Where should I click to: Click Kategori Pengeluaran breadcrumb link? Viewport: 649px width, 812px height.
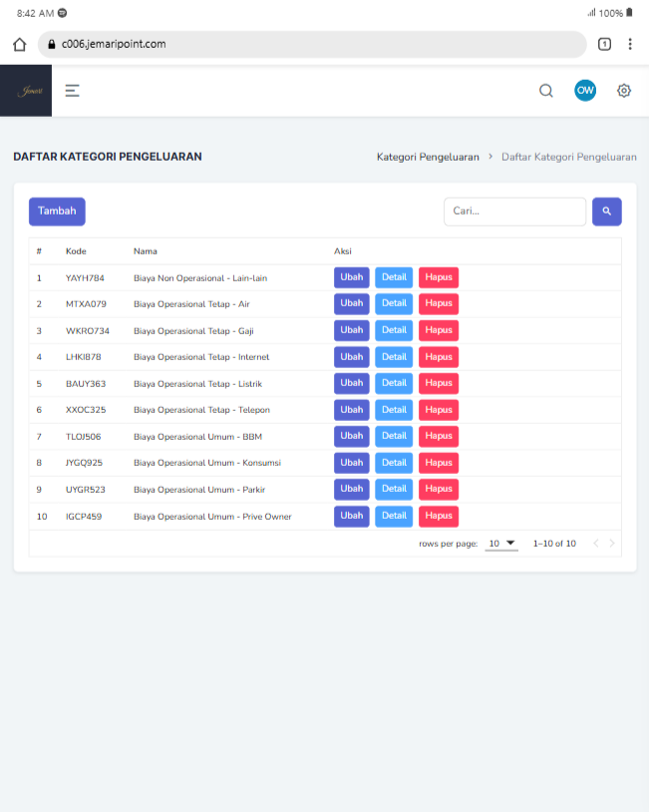click(x=428, y=157)
